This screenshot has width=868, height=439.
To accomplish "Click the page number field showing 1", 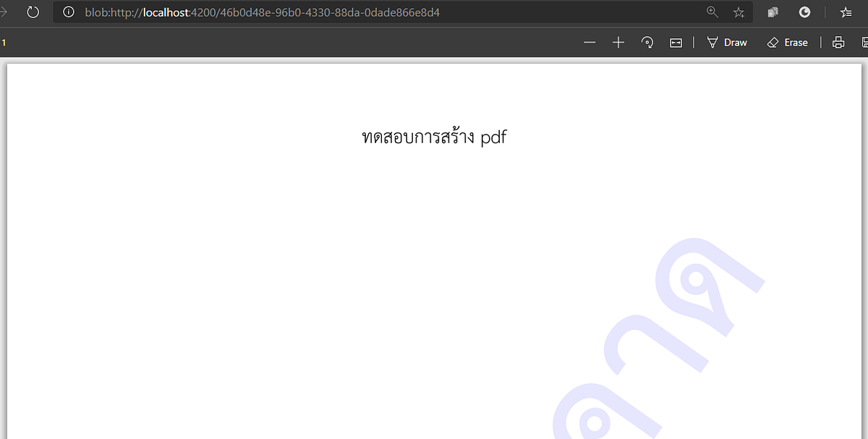I will pos(4,42).
